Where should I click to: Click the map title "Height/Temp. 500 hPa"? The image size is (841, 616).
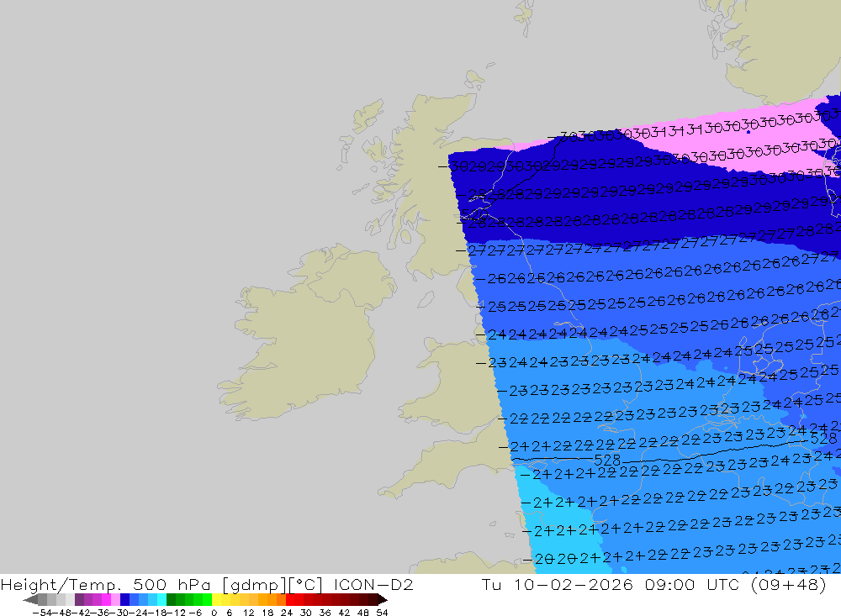tap(105, 585)
